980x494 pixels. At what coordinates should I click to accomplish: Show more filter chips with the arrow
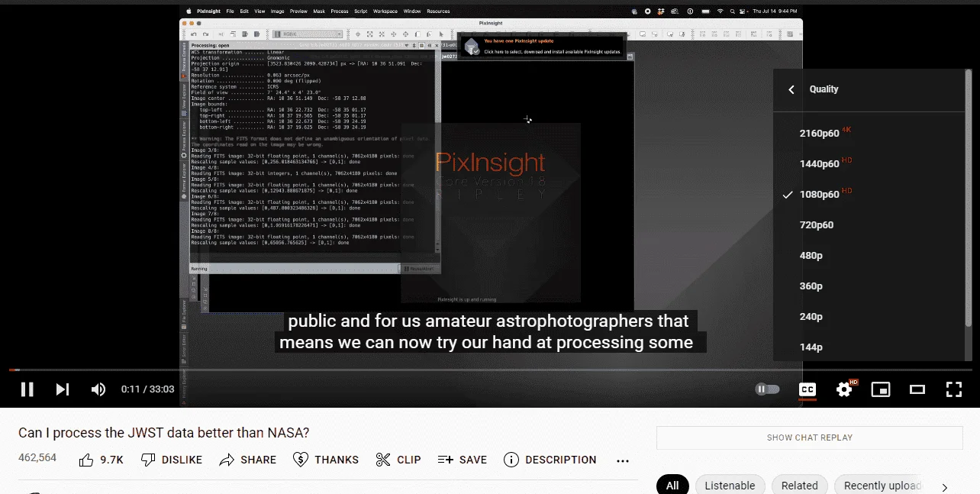pyautogui.click(x=945, y=486)
